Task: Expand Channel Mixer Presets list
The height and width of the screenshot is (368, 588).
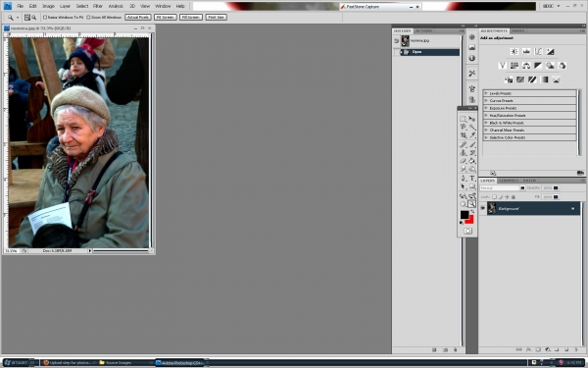Action: 486,130
